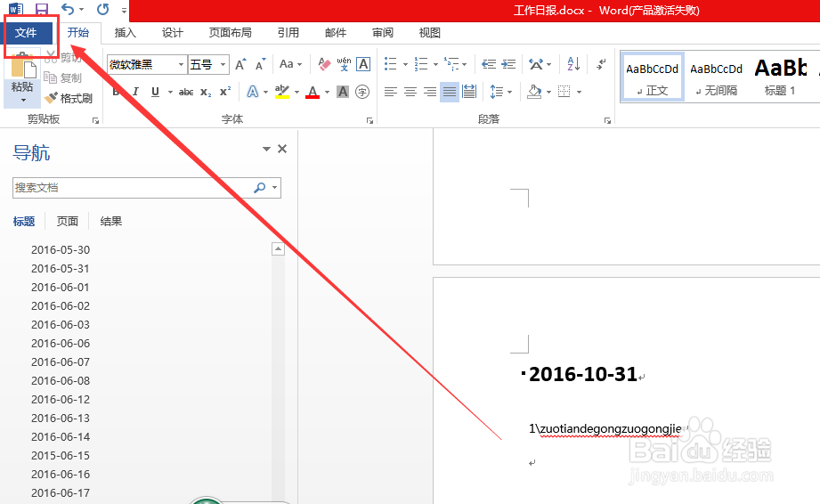Image resolution: width=820 pixels, height=504 pixels.
Task: Open the Change Case Aa dropdown
Action: pos(291,64)
